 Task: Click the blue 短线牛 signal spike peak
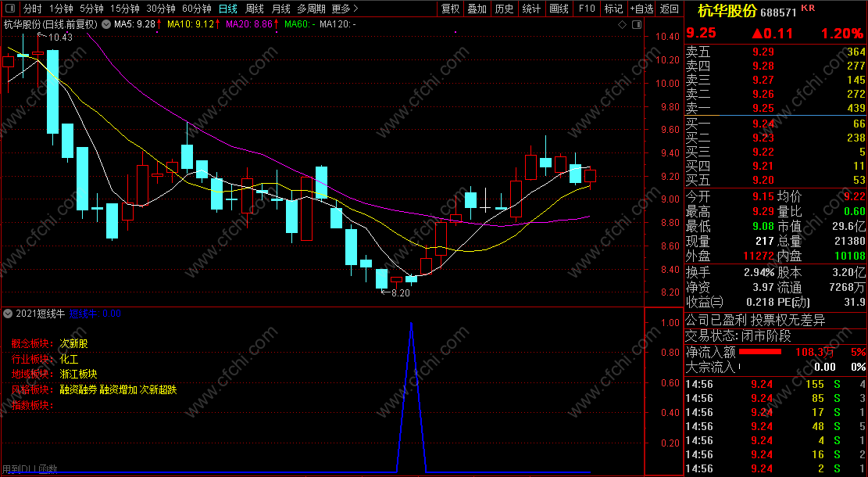pos(411,323)
